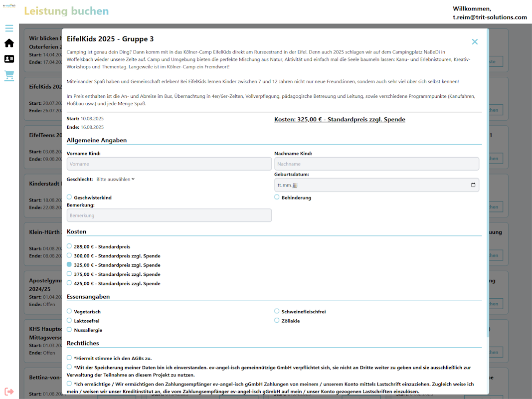Viewport: 532px width, 399px height.
Task: Click the Kosten 325,00 € summary heading
Action: click(x=340, y=119)
